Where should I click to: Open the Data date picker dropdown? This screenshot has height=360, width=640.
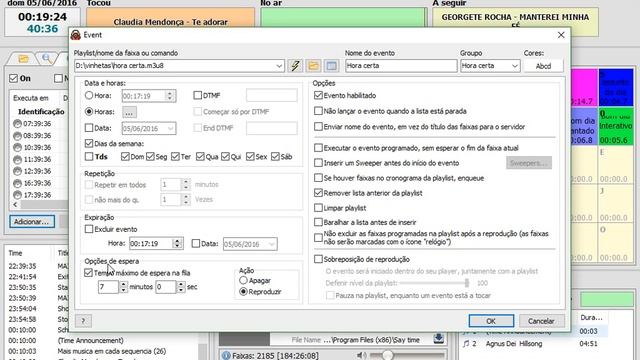(x=171, y=129)
